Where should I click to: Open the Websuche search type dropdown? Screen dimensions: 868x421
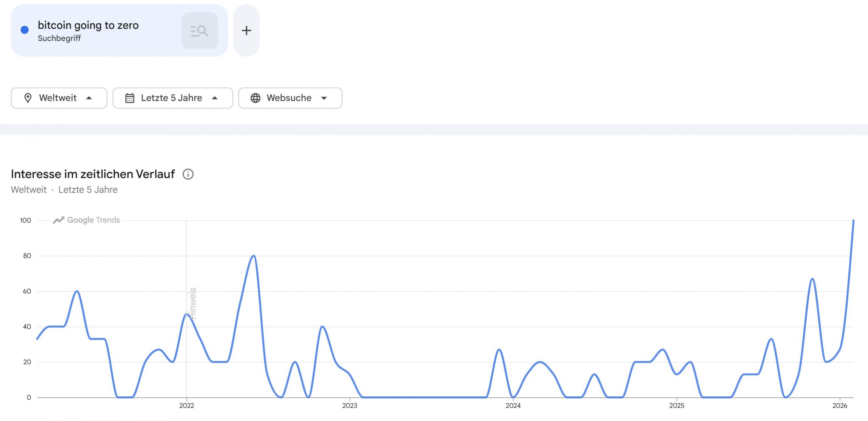(290, 98)
